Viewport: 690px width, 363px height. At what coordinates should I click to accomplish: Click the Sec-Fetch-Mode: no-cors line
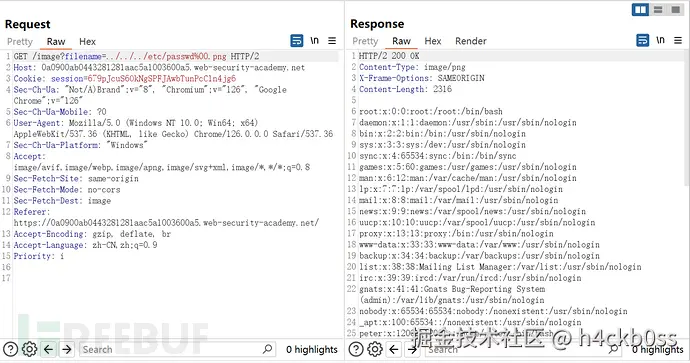(x=66, y=190)
